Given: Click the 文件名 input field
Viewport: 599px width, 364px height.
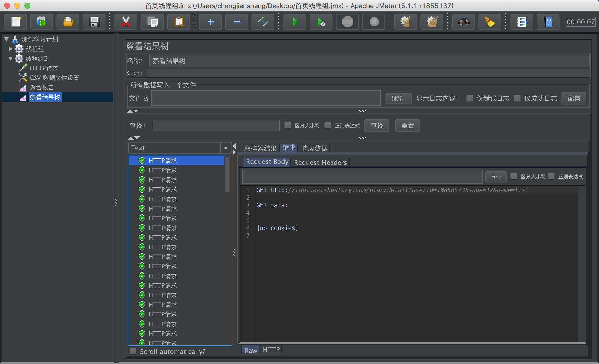Looking at the screenshot, I should 266,98.
